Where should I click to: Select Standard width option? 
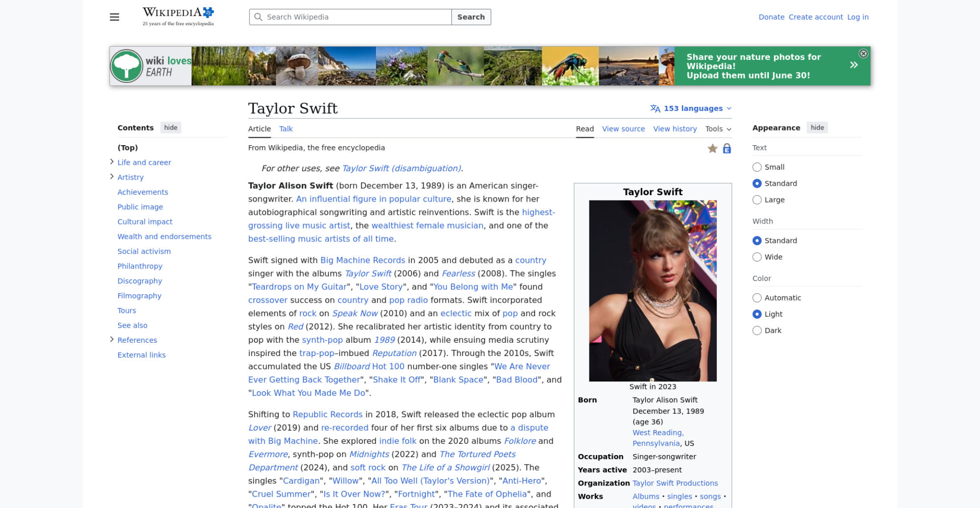[757, 241]
